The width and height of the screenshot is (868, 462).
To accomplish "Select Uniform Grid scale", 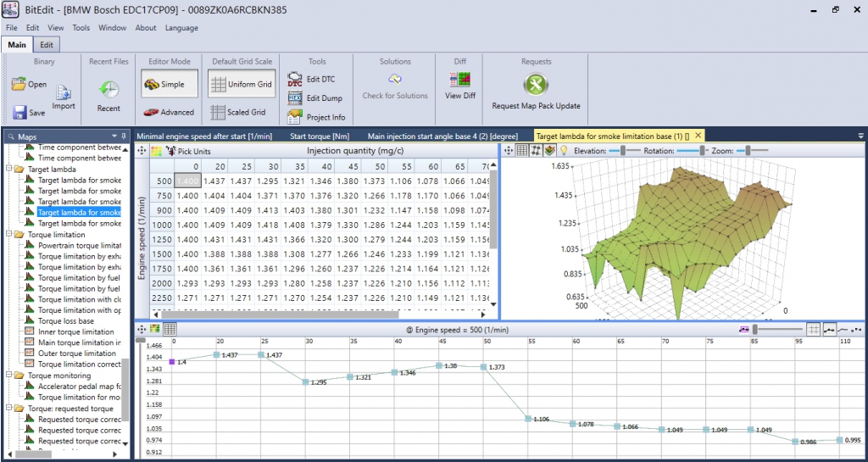I will 242,84.
